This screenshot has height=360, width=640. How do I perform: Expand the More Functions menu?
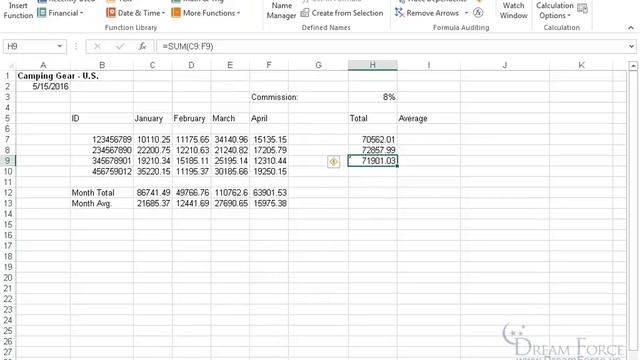pyautogui.click(x=206, y=13)
